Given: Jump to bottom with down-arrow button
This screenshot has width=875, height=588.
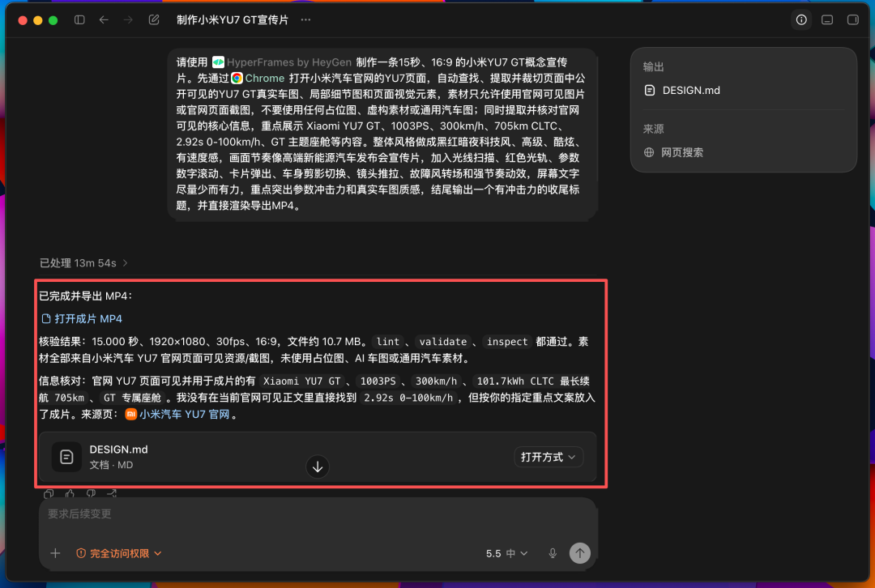Looking at the screenshot, I should coord(318,467).
